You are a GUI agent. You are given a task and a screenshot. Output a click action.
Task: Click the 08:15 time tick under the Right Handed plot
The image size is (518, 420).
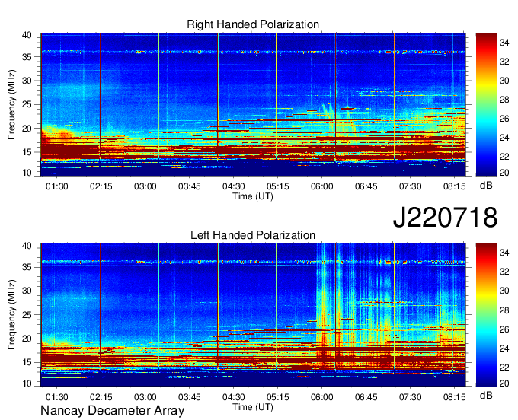coord(455,186)
